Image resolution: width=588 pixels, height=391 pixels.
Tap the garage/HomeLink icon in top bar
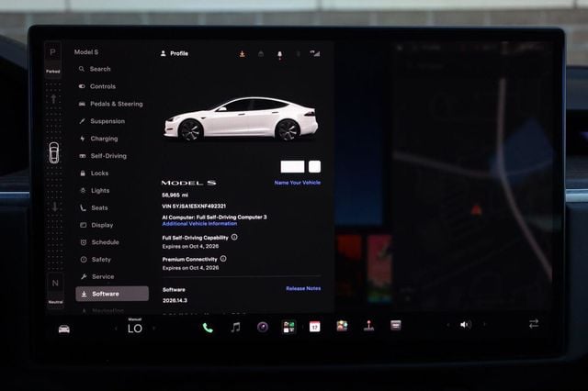[261, 54]
